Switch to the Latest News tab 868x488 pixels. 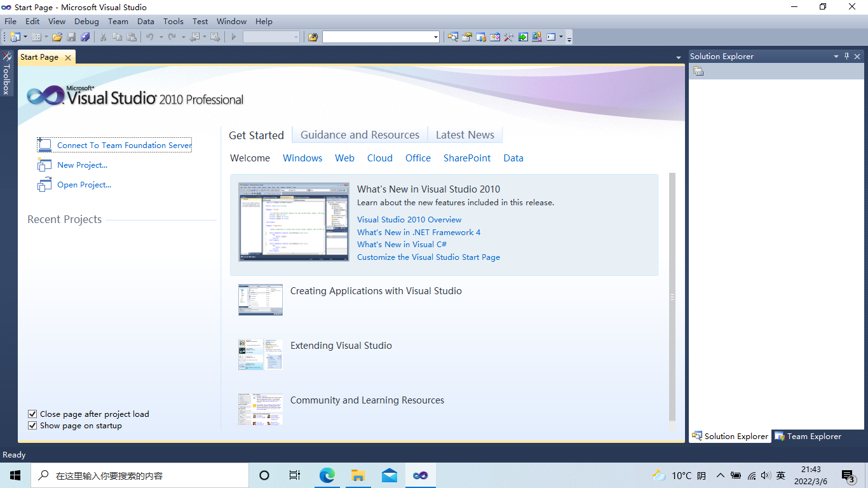point(465,134)
